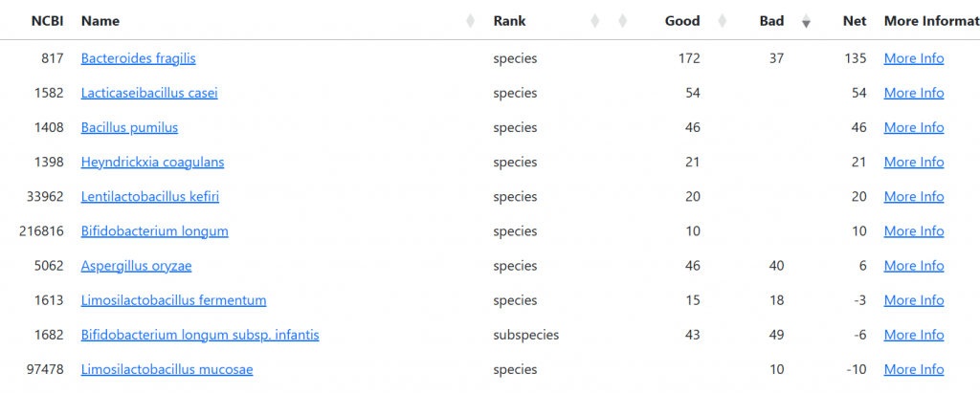Image resolution: width=980 pixels, height=394 pixels.
Task: Click More Info for Bacteroides fragilis
Action: 914,58
